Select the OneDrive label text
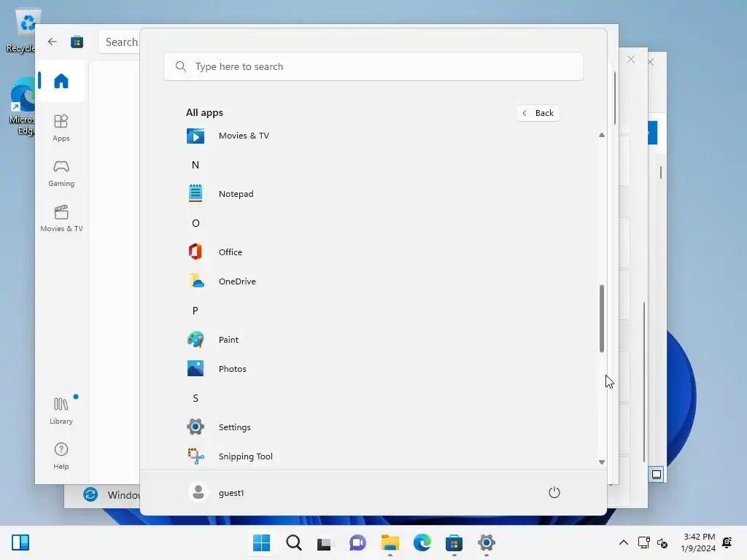 point(237,281)
